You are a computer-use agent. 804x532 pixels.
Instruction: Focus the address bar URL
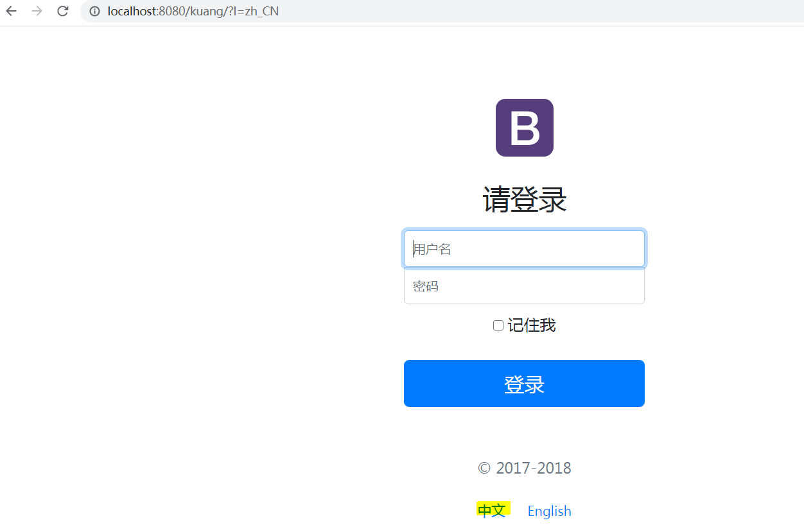point(193,11)
